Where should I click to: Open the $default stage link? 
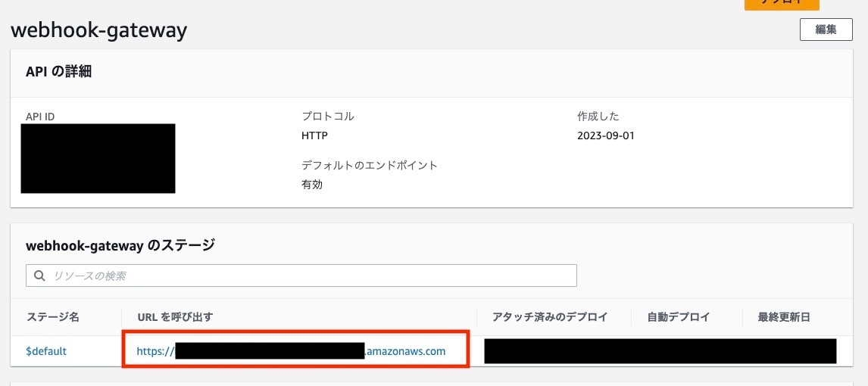coord(46,350)
